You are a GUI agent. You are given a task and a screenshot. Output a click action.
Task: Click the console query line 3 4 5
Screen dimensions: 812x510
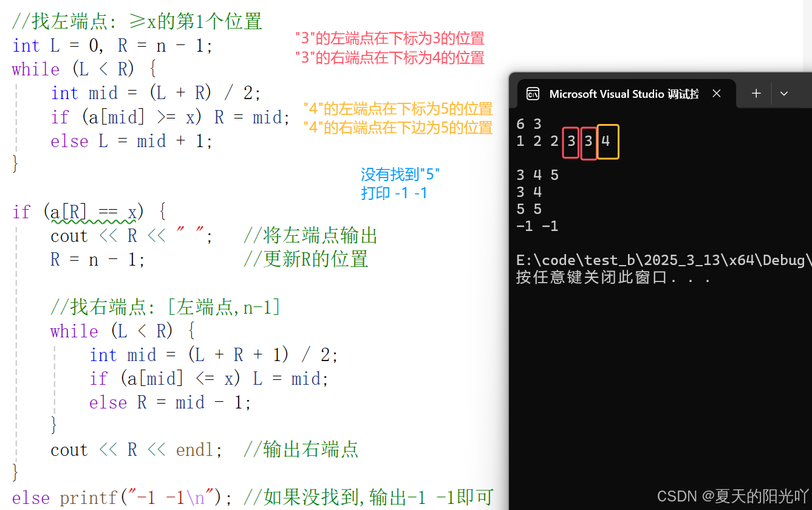[x=537, y=175]
